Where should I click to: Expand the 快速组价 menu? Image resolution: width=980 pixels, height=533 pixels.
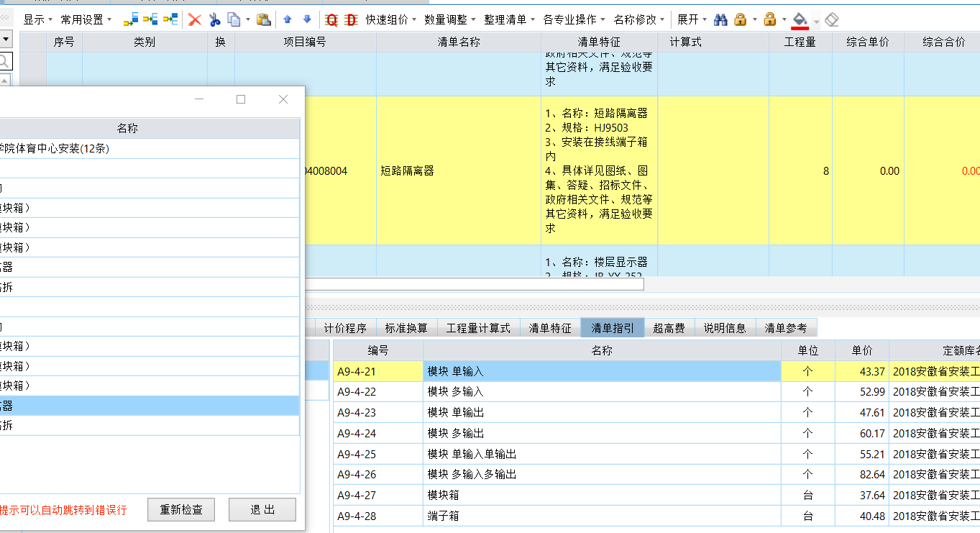tap(390, 19)
